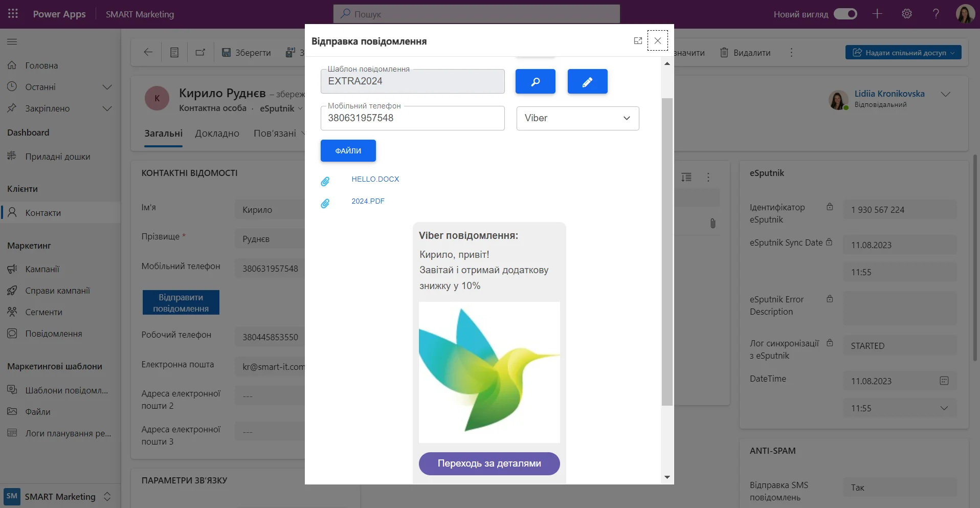
Task: Open the DateTime time dropdown 11:55
Action: coord(944,408)
